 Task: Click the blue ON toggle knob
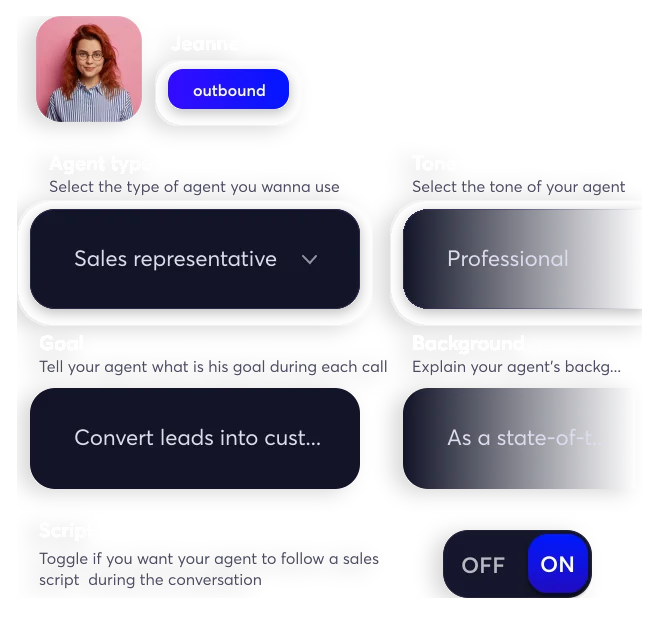[x=558, y=564]
